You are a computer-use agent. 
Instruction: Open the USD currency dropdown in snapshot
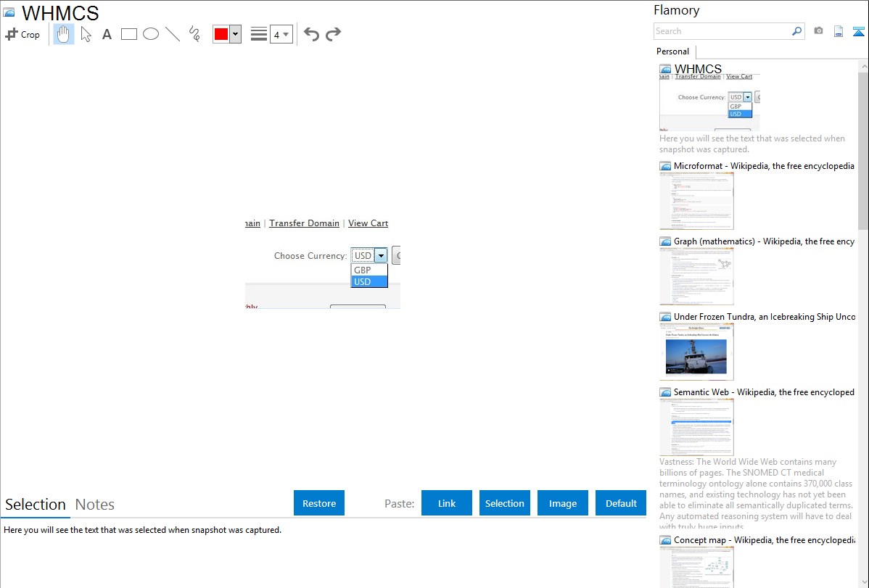tap(369, 255)
